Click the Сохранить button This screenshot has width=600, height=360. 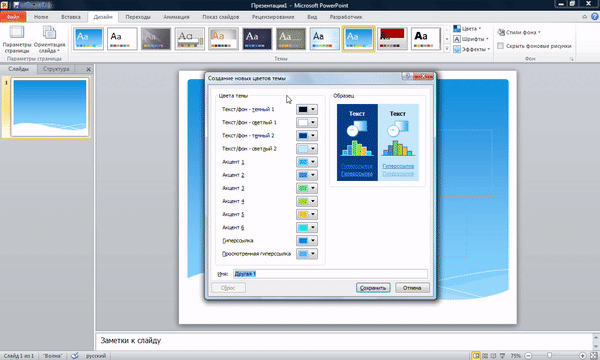tap(373, 288)
